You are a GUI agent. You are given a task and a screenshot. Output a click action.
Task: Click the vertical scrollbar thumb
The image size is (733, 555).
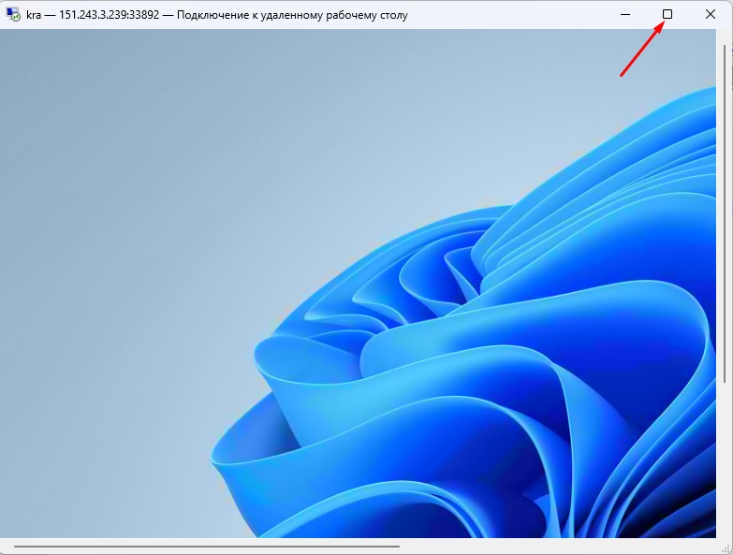pyautogui.click(x=725, y=210)
